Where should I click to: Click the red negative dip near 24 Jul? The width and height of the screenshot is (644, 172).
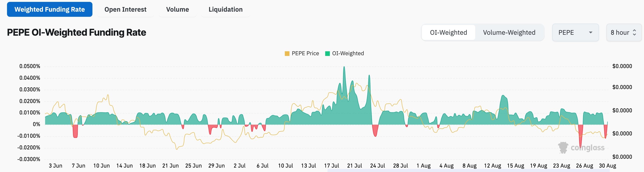pyautogui.click(x=375, y=130)
